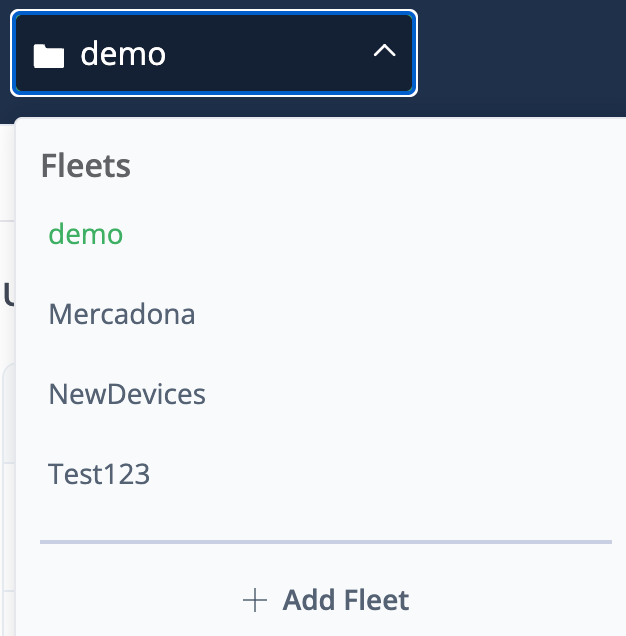Click the partially hidden page content at left edge
The width and height of the screenshot is (626, 636).
click(x=6, y=295)
